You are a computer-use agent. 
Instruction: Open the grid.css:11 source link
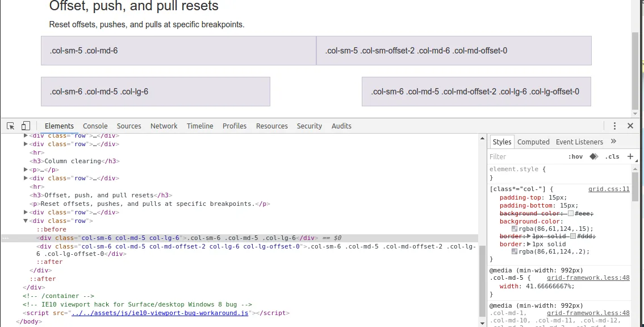point(609,189)
